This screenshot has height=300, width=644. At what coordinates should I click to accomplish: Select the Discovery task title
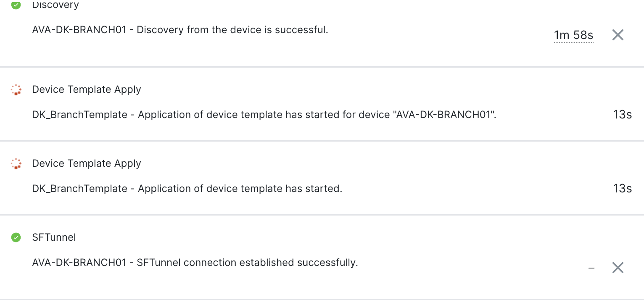tap(55, 5)
